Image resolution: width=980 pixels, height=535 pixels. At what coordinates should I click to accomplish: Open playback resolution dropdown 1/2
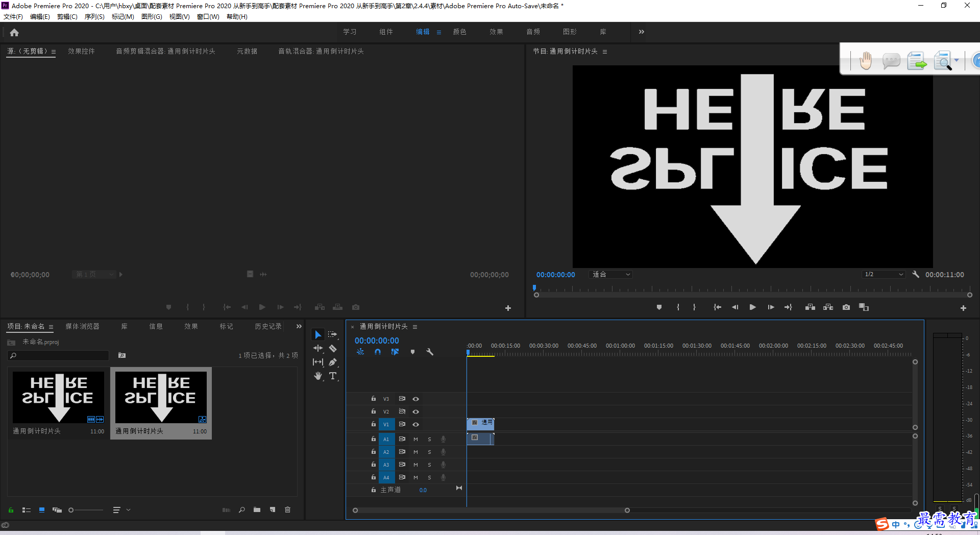884,275
